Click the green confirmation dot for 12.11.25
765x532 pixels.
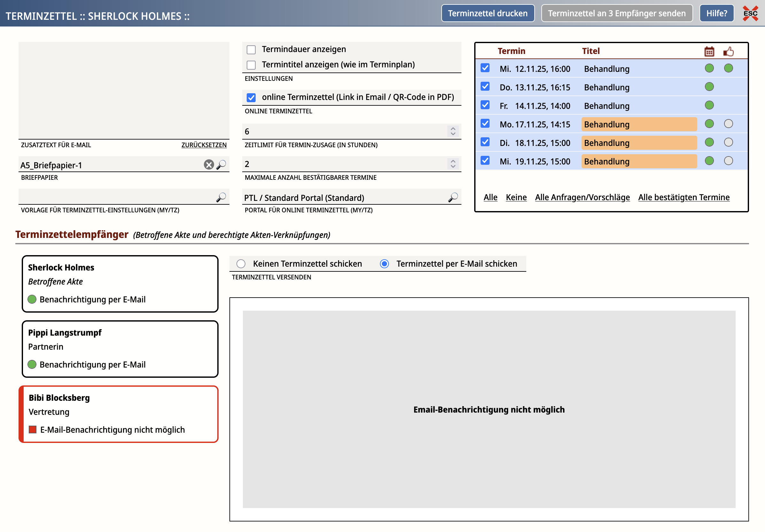[728, 68]
